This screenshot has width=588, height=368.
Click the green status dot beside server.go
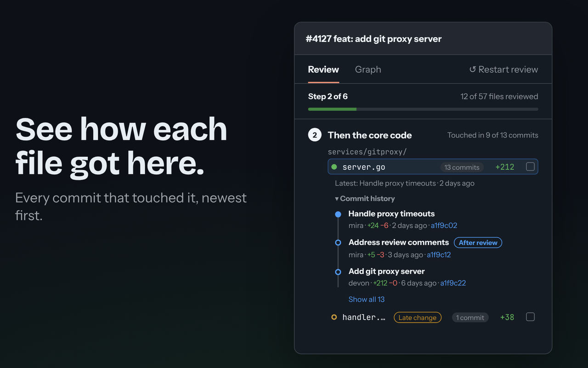[x=334, y=167]
